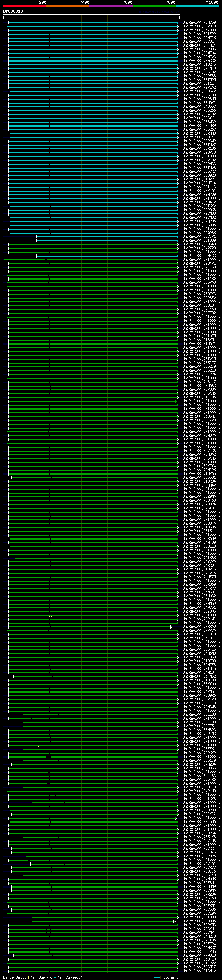Select label UniRef100_B7FGK9

199,125
